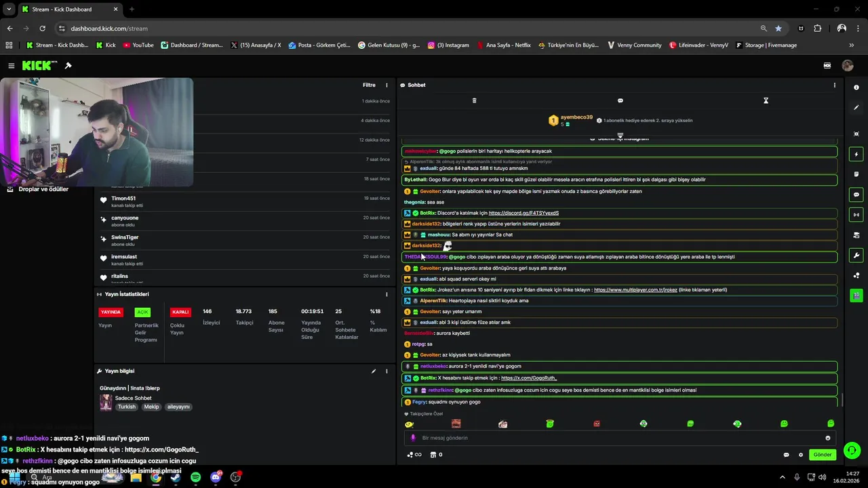Select SwinsTiger subscriber event row
The image size is (868, 488).
point(244,241)
